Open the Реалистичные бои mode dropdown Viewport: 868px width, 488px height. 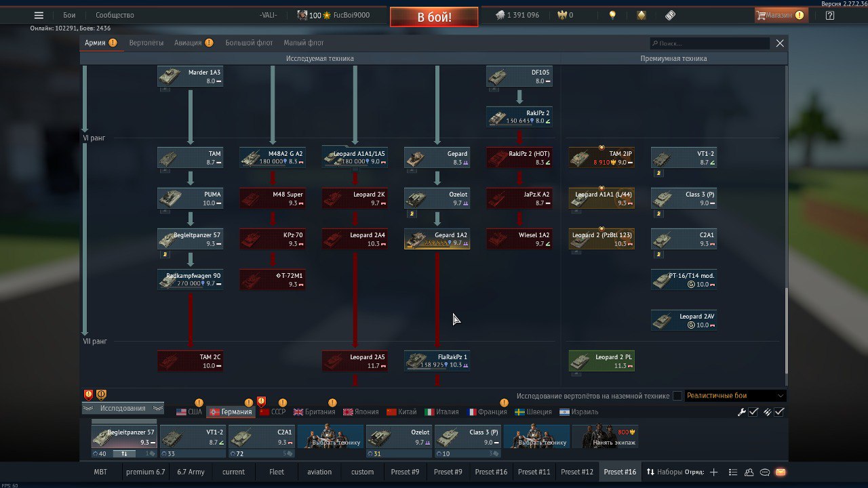point(735,396)
